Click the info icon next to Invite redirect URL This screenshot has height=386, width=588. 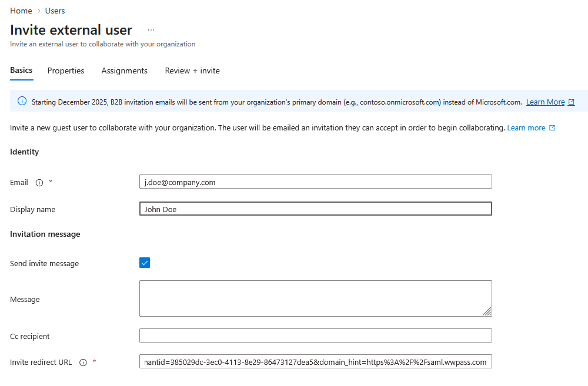pyautogui.click(x=83, y=362)
